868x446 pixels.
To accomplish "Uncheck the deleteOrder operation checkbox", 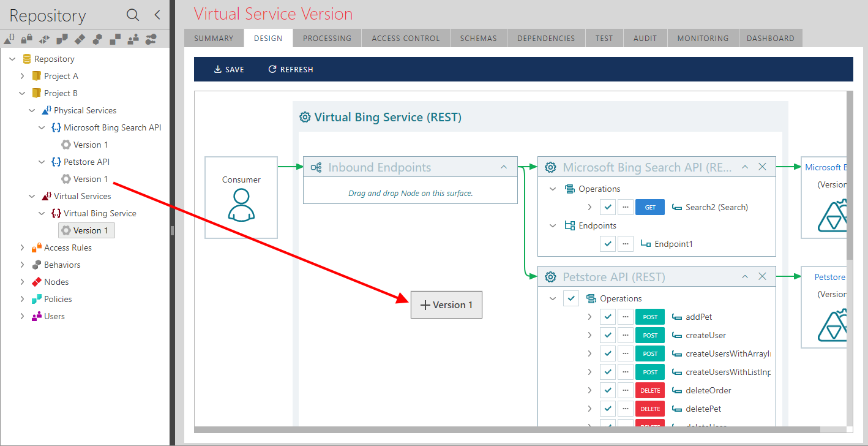I will pyautogui.click(x=607, y=390).
